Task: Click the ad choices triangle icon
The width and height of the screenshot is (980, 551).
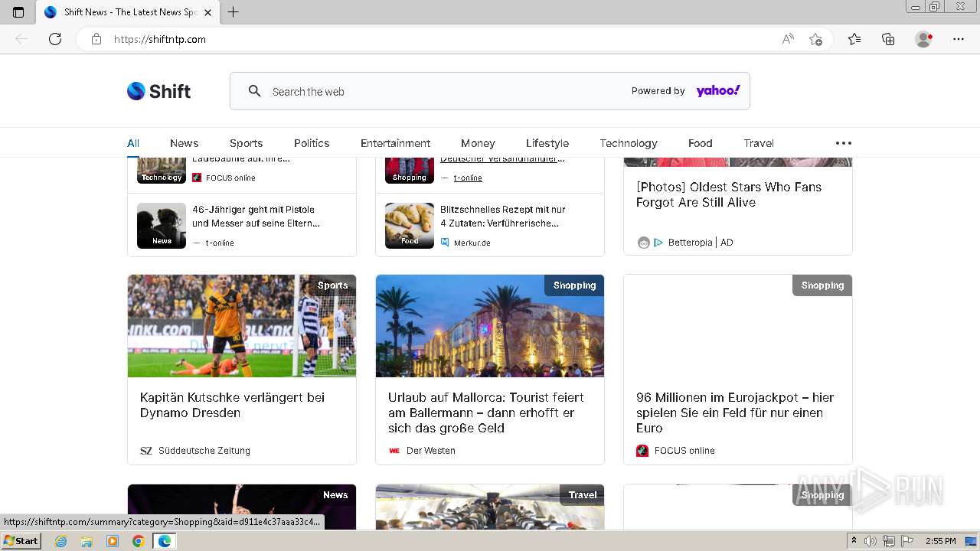Action: (x=658, y=243)
